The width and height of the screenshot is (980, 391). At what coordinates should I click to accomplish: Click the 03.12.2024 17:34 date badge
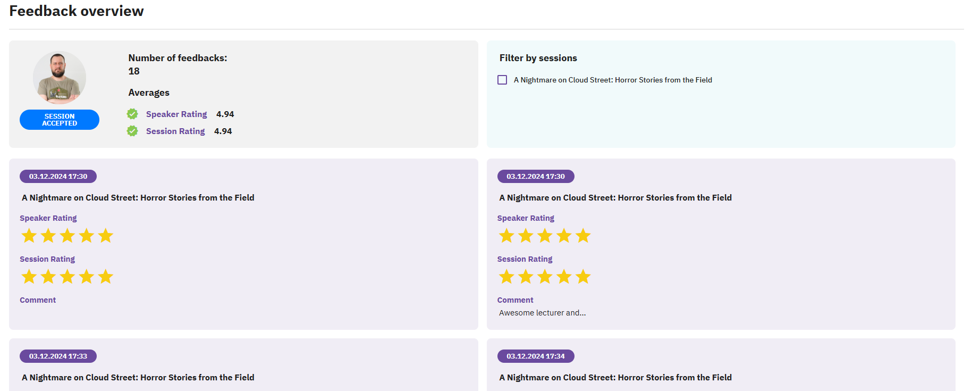536,356
